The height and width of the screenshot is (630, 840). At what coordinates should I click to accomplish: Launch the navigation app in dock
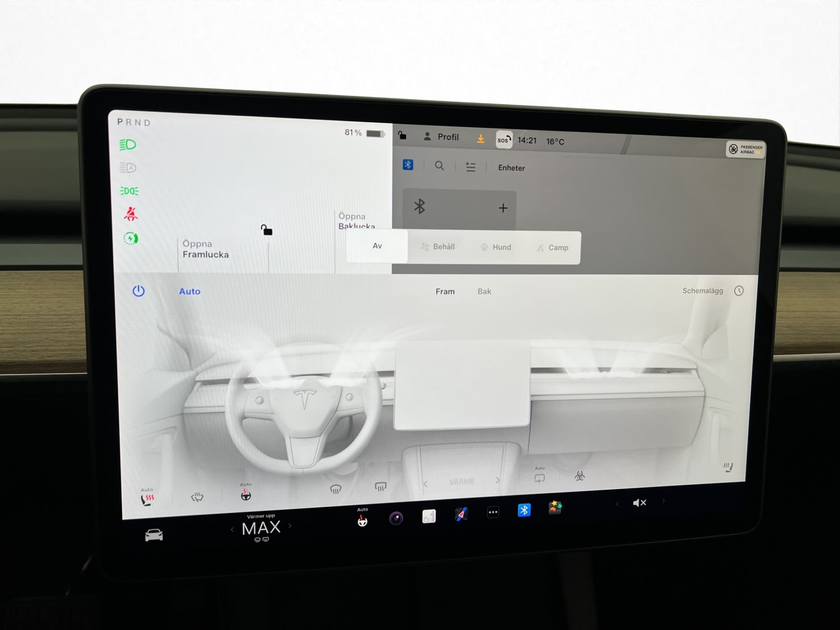[x=461, y=514]
